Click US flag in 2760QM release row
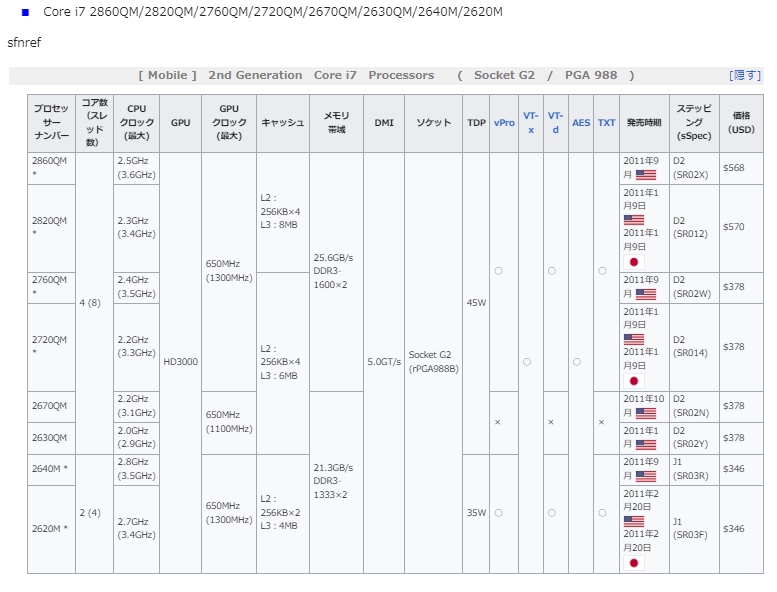This screenshot has width=777, height=592. [646, 294]
